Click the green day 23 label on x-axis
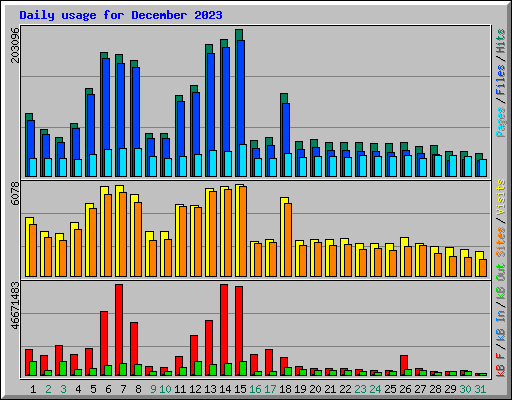This screenshot has height=400, width=512. tap(360, 389)
